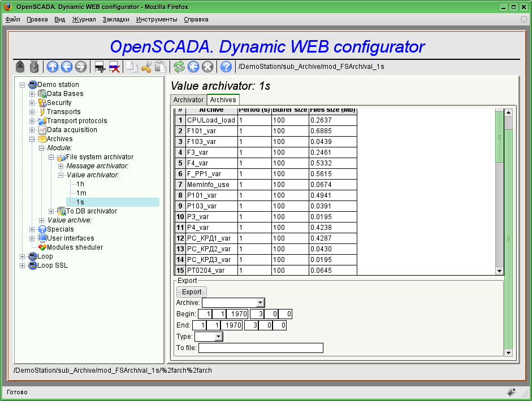Click the gray stop update icon
The width and height of the screenshot is (532, 401).
(207, 67)
